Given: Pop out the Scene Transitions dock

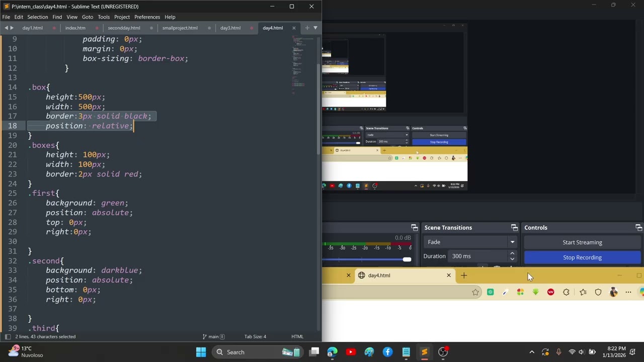Looking at the screenshot, I should click(x=514, y=228).
